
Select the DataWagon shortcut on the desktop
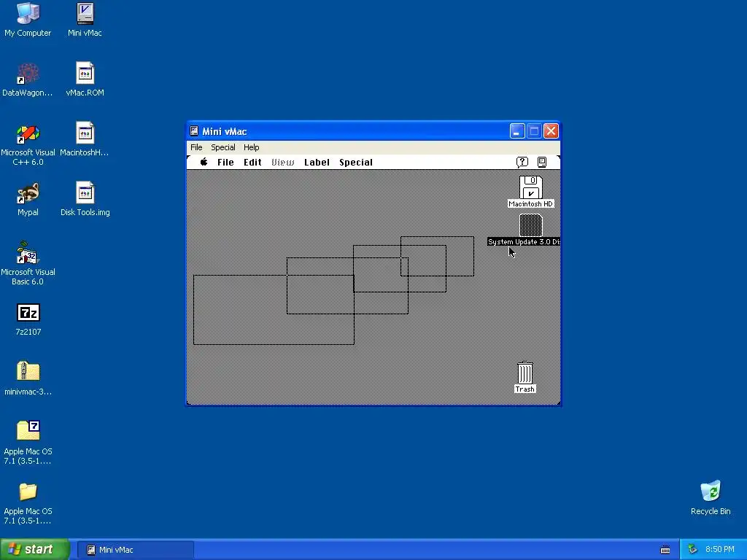click(x=28, y=79)
